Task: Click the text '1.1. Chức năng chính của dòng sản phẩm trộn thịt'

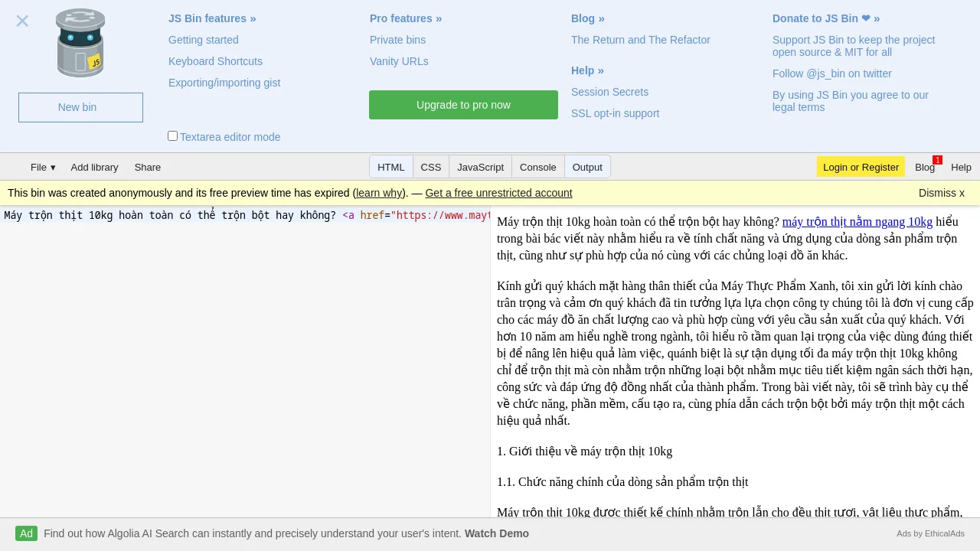Action: point(622,482)
